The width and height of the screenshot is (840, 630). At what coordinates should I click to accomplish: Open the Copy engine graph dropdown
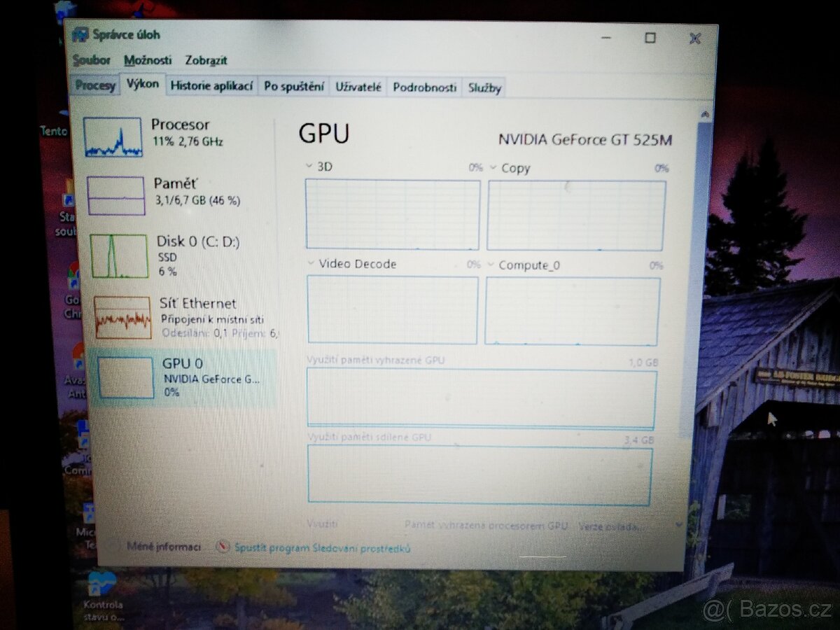pos(493,168)
